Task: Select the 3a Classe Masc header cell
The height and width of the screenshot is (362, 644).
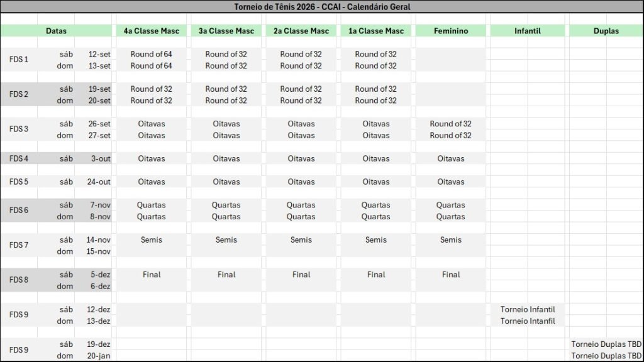Action: click(x=226, y=31)
